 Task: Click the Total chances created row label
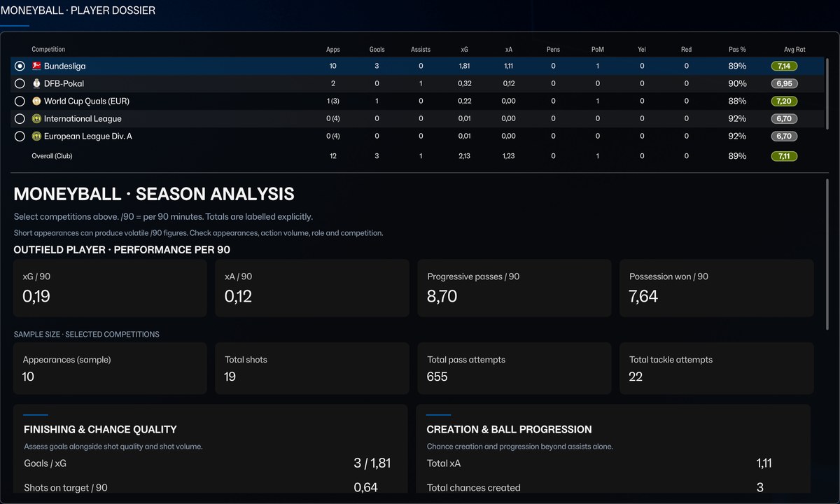(474, 488)
